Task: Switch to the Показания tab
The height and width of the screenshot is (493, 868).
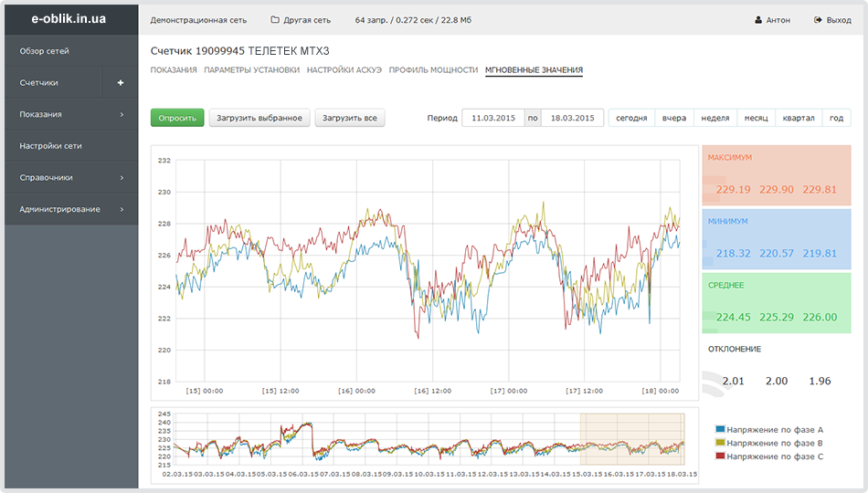Action: (174, 70)
